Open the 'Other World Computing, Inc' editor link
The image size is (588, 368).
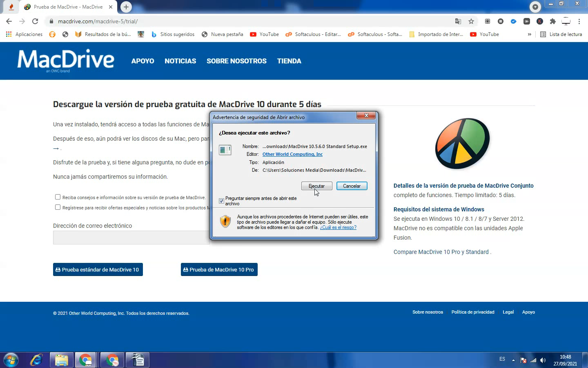click(292, 154)
